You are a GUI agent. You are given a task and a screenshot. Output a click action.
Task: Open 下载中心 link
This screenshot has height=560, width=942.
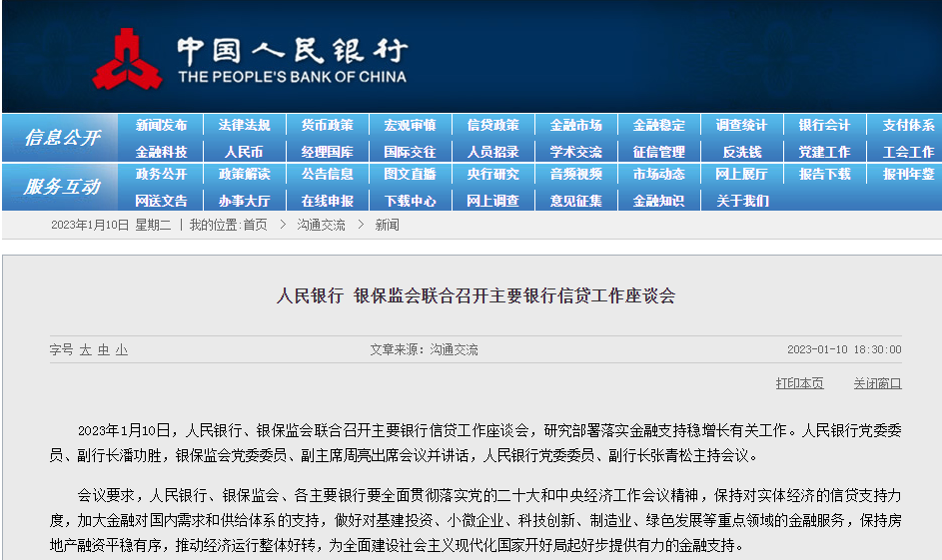pos(410,201)
